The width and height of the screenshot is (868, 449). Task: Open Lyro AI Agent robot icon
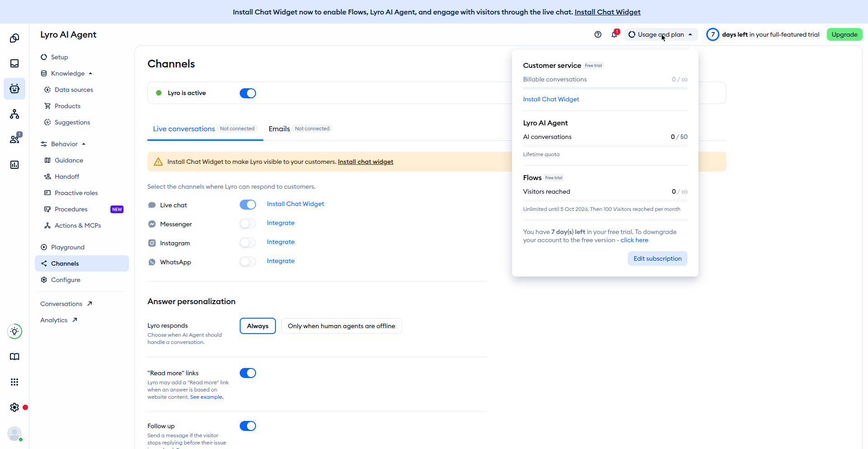(14, 89)
